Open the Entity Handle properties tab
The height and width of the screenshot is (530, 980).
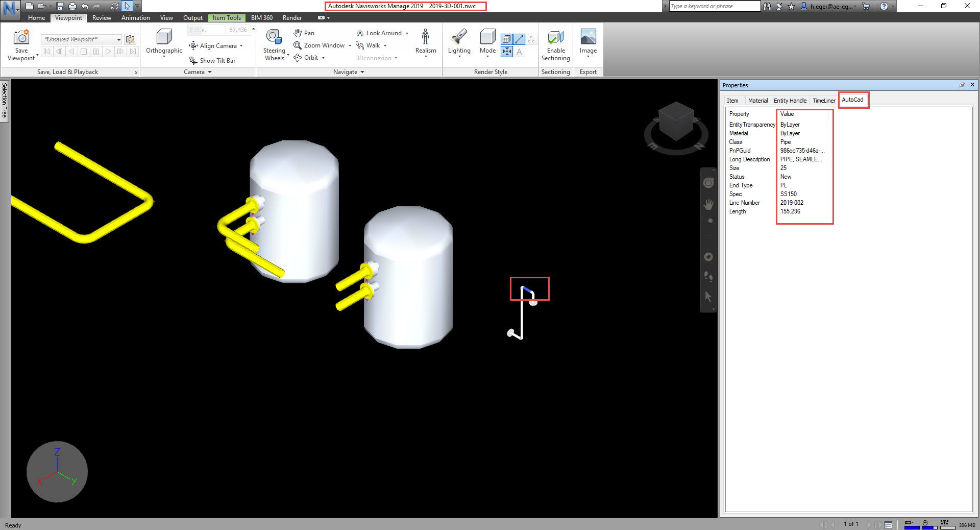pyautogui.click(x=790, y=100)
